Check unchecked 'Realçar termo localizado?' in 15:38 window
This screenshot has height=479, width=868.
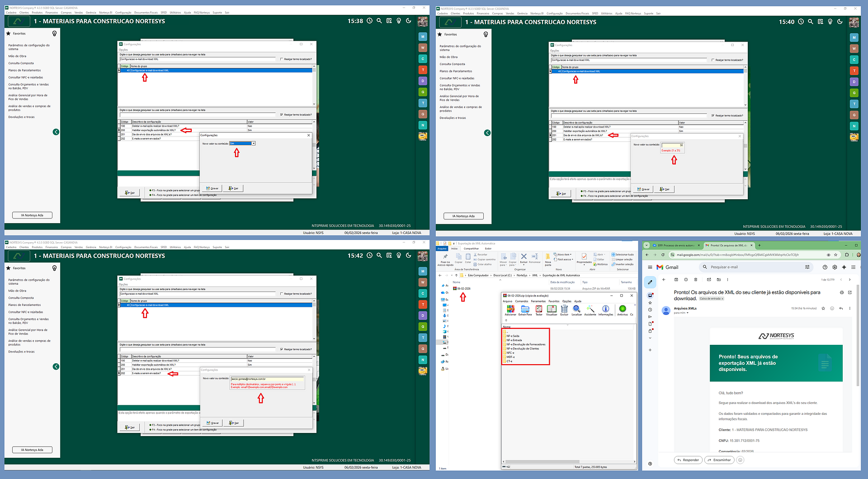282,59
